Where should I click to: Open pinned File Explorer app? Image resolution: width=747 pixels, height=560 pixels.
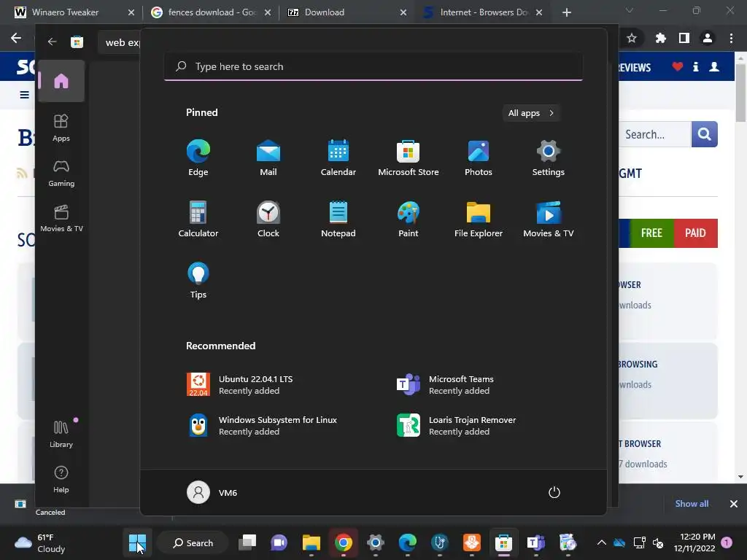[x=479, y=219]
